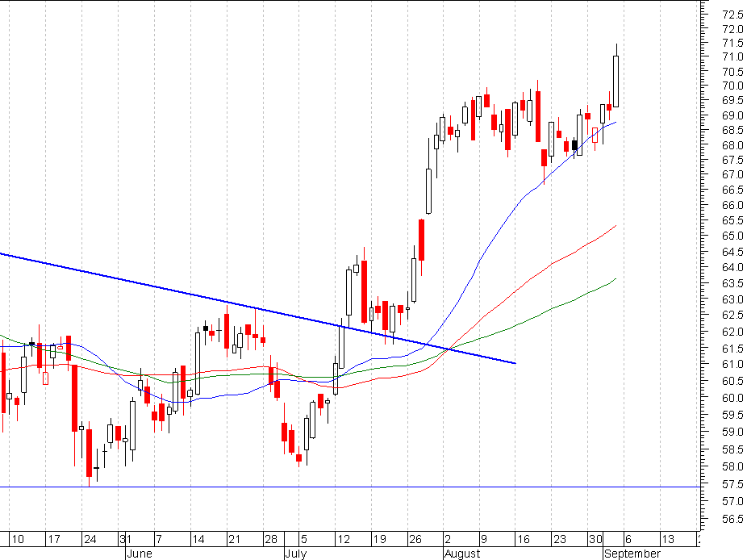This screenshot has height=560, width=747.
Task: Click the August month label
Action: (462, 554)
